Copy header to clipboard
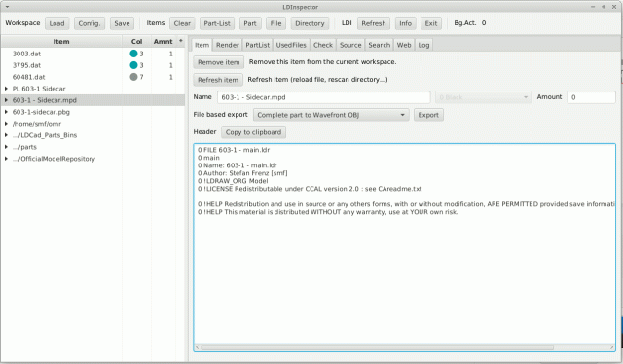The width and height of the screenshot is (623, 364). pyautogui.click(x=253, y=132)
